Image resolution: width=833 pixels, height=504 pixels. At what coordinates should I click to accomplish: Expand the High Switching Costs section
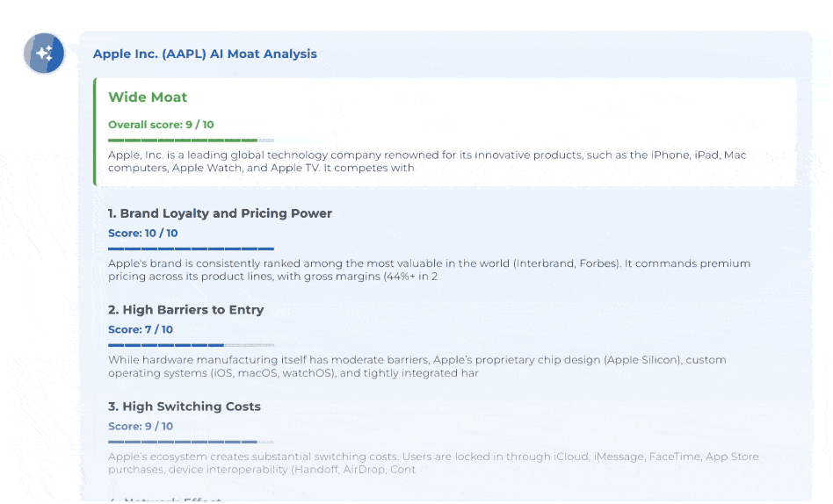185,407
